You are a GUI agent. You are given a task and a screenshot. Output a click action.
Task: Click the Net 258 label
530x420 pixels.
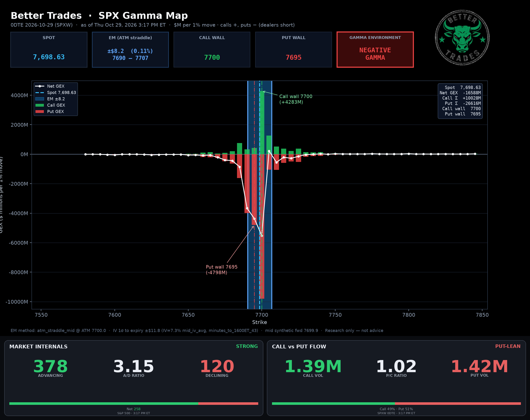[x=133, y=409]
